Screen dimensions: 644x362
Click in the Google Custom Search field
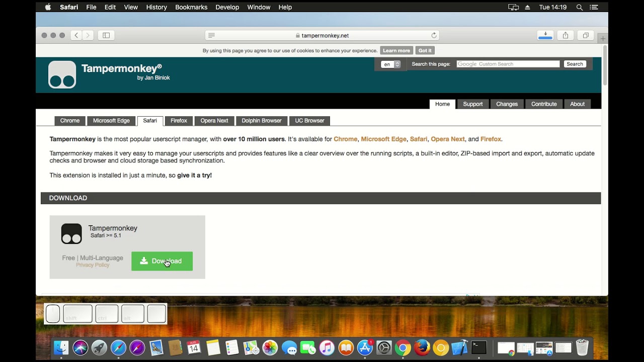tap(508, 64)
